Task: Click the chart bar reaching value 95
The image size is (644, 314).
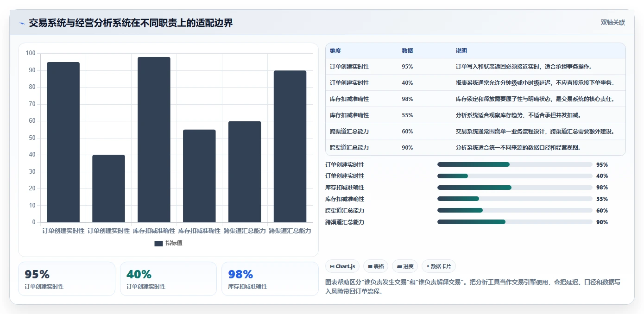Action: pyautogui.click(x=63, y=142)
